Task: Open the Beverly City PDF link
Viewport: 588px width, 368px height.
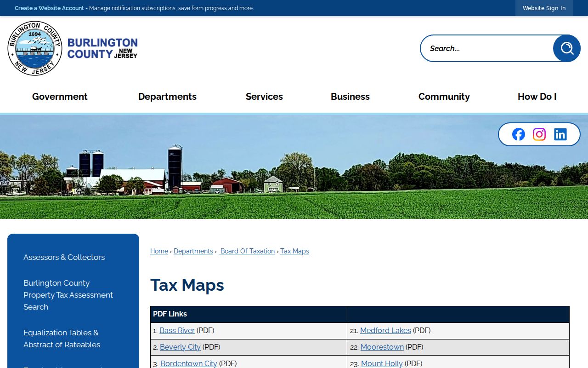Action: [x=180, y=347]
